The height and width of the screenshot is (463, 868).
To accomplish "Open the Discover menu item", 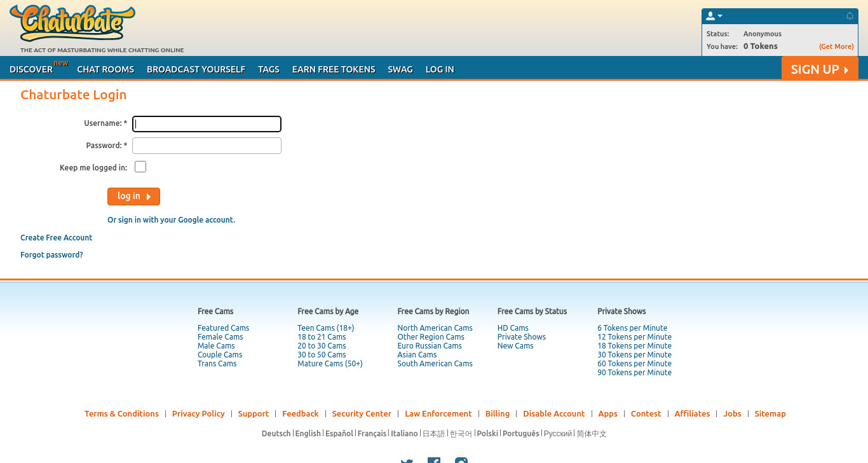I will [31, 69].
